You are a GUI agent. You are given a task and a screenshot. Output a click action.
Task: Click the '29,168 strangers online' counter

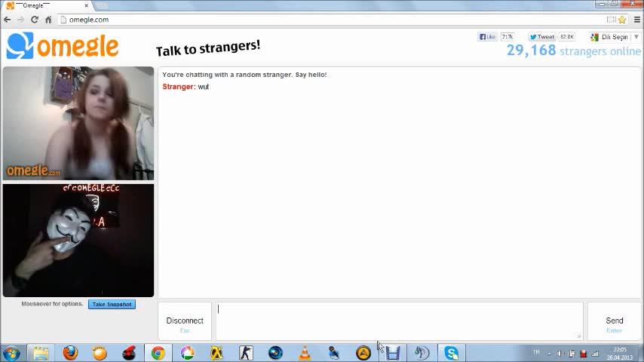coord(573,51)
